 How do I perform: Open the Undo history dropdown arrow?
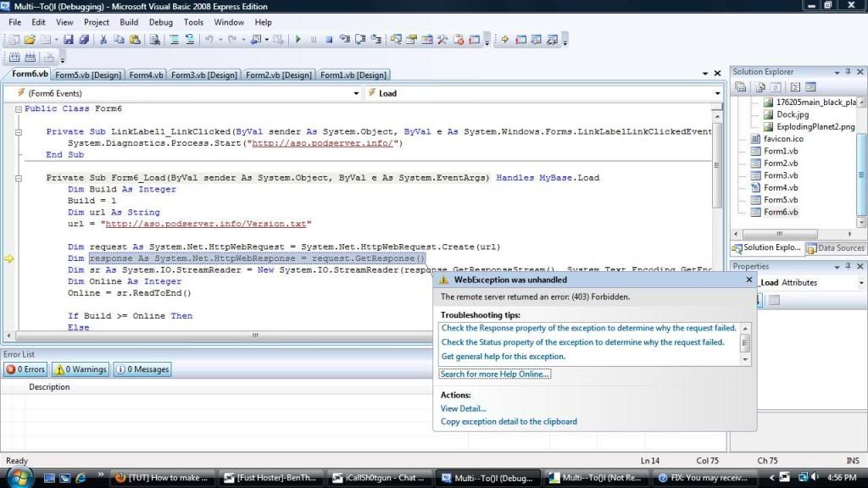220,40
